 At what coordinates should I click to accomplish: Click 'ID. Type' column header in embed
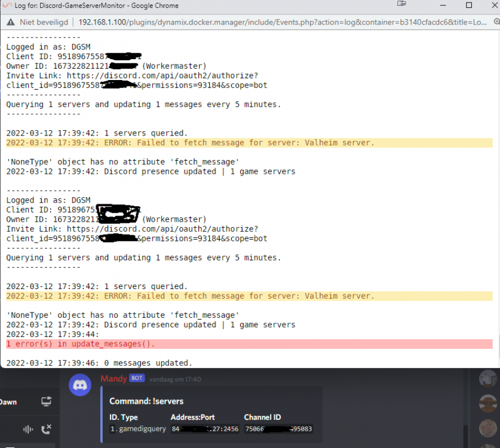(x=124, y=417)
